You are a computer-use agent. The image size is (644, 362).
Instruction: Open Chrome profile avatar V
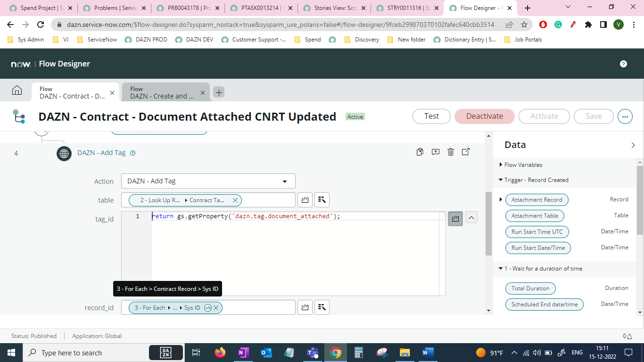[619, 25]
